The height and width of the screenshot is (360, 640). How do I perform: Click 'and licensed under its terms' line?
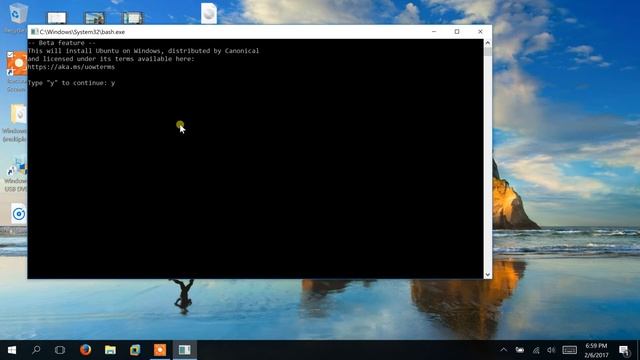[x=111, y=59]
